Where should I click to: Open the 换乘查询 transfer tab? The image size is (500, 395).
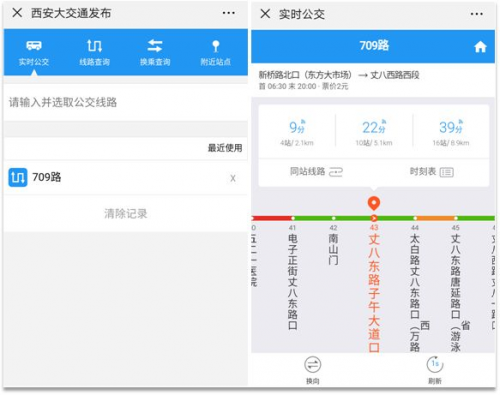[x=155, y=53]
